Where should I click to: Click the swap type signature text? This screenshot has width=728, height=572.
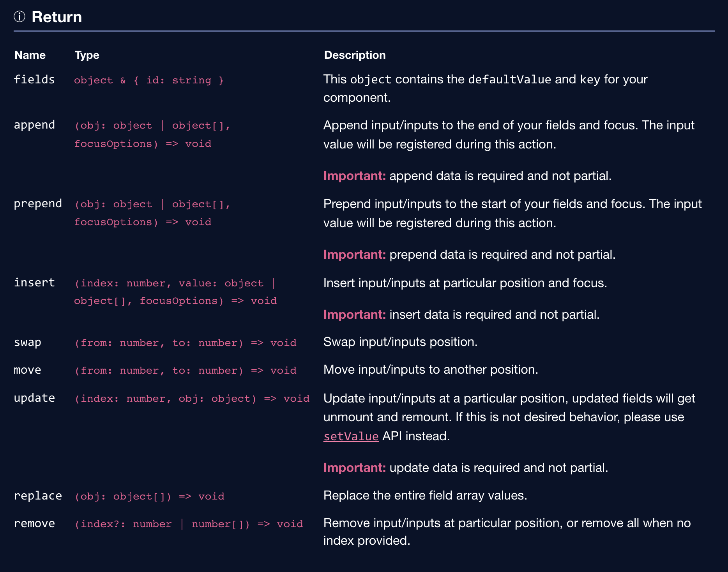[186, 342]
